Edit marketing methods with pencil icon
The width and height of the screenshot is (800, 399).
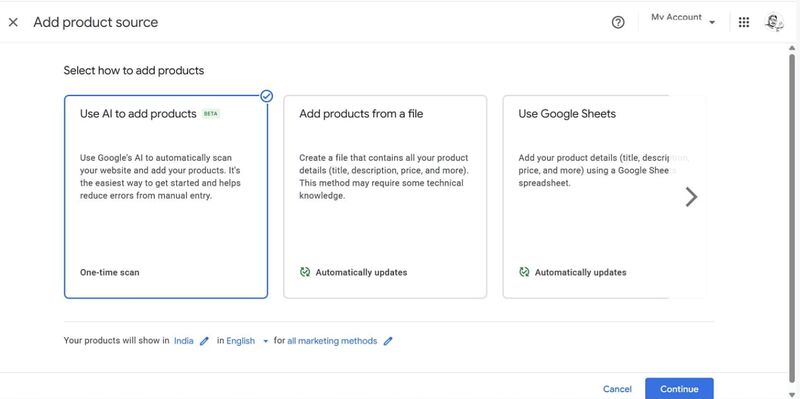click(388, 341)
